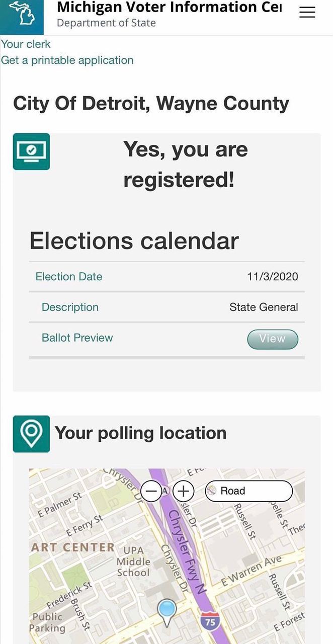Click the I-75 highway shield on map
Viewport: 333px width, 644px height.
(210, 622)
